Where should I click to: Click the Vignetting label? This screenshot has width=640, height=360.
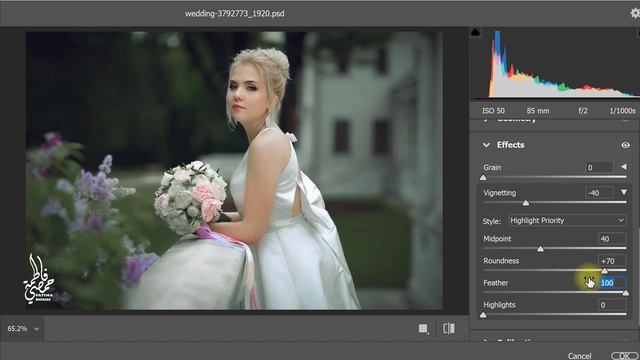pyautogui.click(x=500, y=193)
